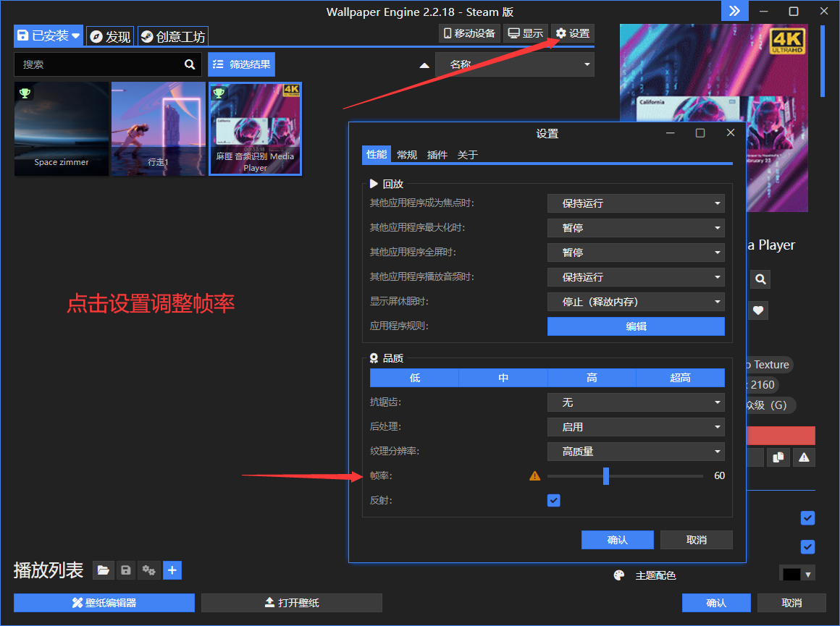This screenshot has width=840, height=626.
Task: Click the ascending sort arrow icon
Action: 424,65
